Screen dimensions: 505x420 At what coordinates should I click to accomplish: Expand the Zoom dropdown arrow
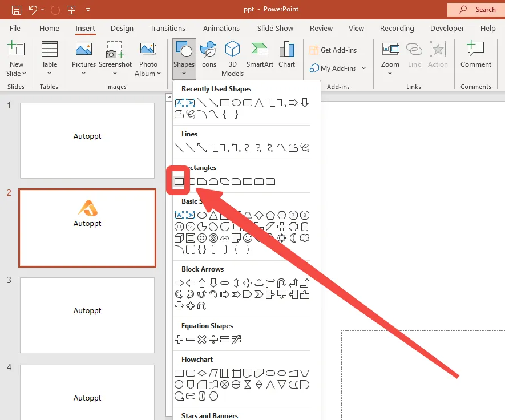click(x=390, y=74)
